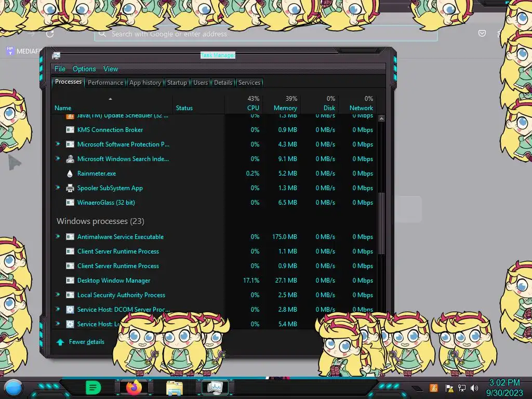532x399 pixels.
Task: Open the View menu
Action: click(111, 69)
